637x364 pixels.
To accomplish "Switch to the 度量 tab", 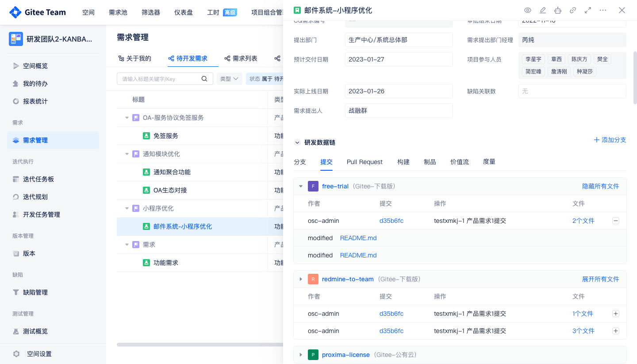I will [x=489, y=162].
